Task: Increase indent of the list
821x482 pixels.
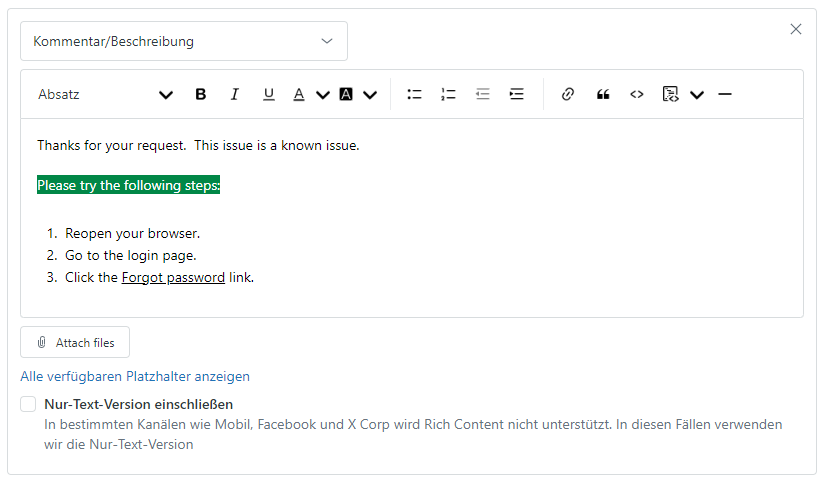Action: point(516,94)
